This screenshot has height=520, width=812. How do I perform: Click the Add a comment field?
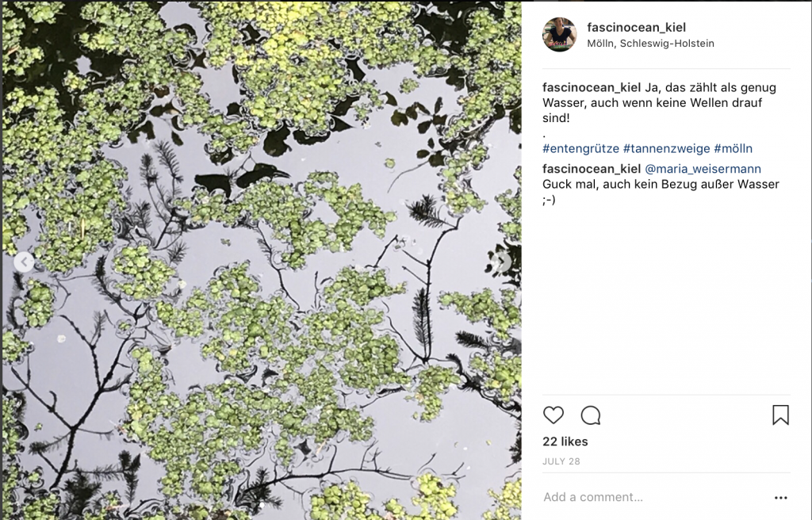pyautogui.click(x=654, y=497)
